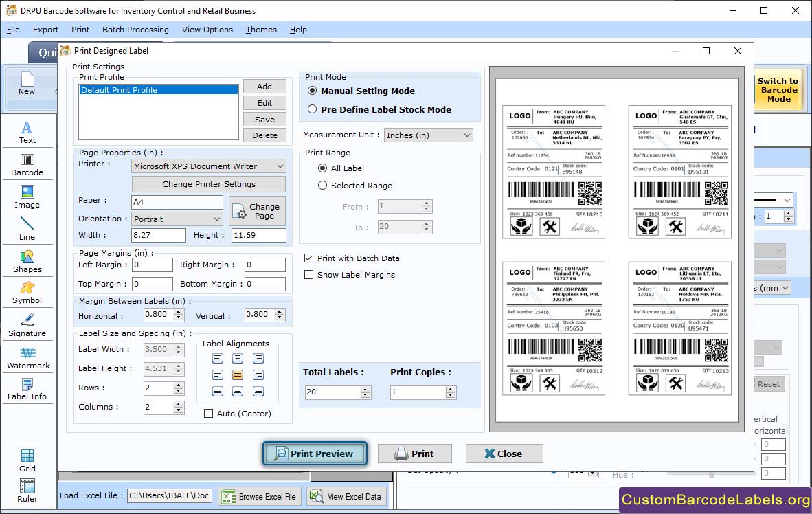
Task: Adjust Vertical margin between labels stepper
Action: pos(280,315)
